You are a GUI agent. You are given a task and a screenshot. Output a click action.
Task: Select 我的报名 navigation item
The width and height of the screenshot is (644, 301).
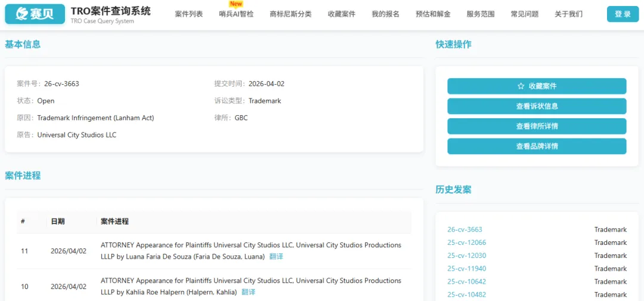click(x=385, y=14)
